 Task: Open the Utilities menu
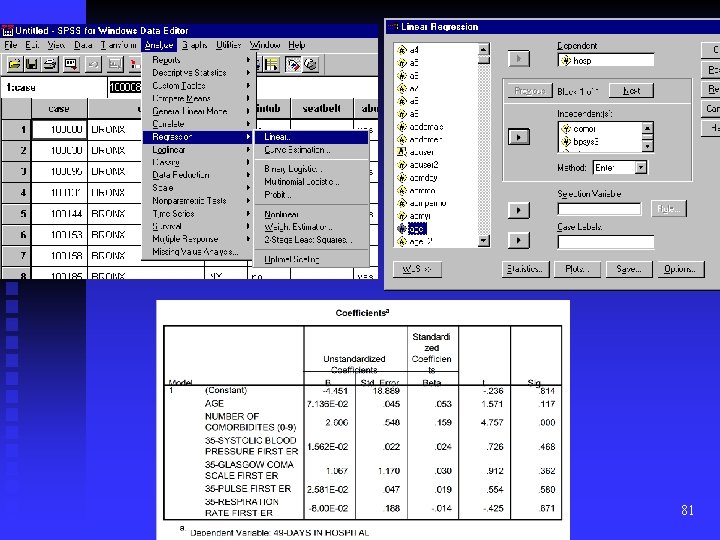tap(228, 45)
